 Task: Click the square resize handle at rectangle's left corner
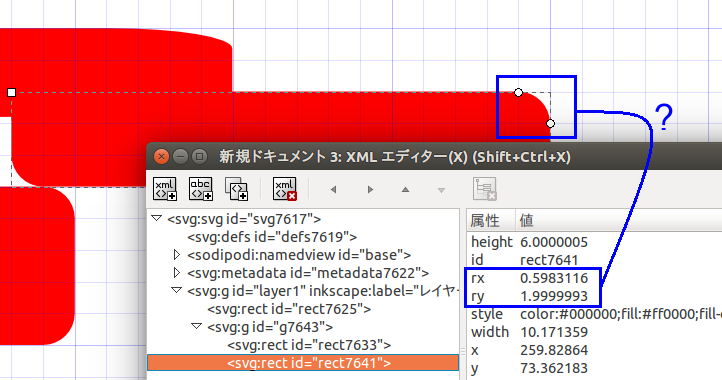point(12,93)
